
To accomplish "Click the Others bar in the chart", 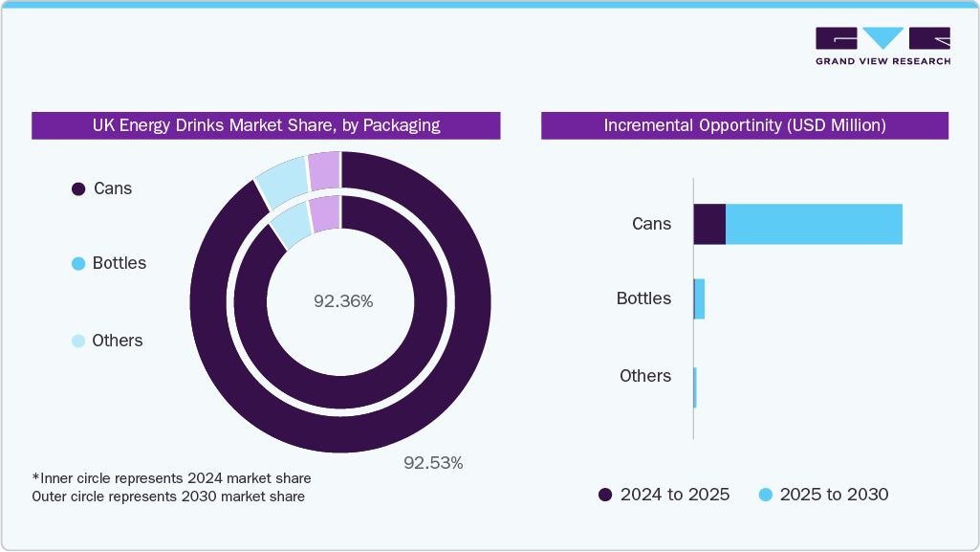I will coord(695,376).
